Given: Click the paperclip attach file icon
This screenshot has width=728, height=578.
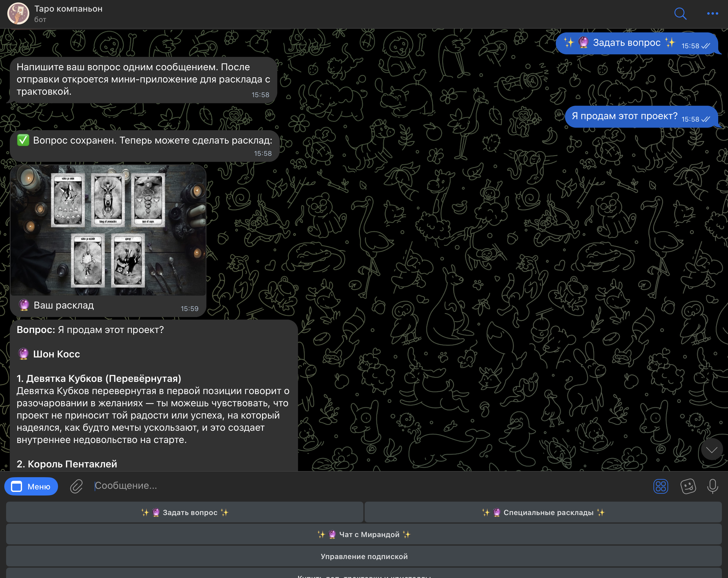Looking at the screenshot, I should pos(76,486).
